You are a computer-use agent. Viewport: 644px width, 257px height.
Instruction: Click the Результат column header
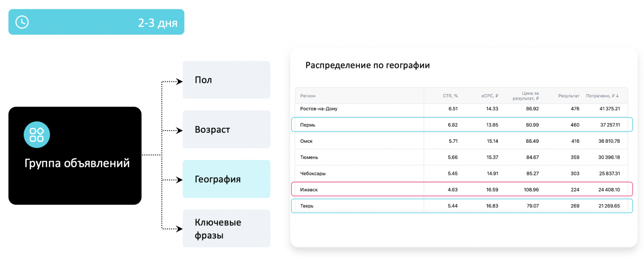(x=568, y=96)
